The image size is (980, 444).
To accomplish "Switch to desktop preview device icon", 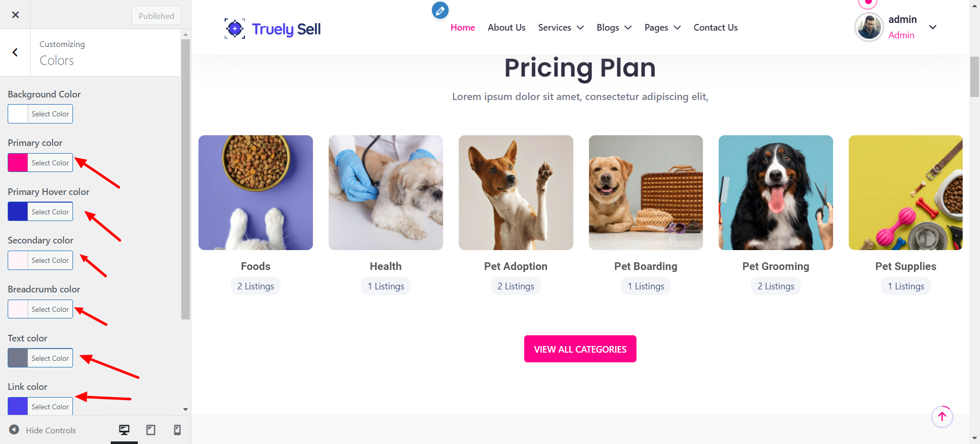I will coord(124,430).
